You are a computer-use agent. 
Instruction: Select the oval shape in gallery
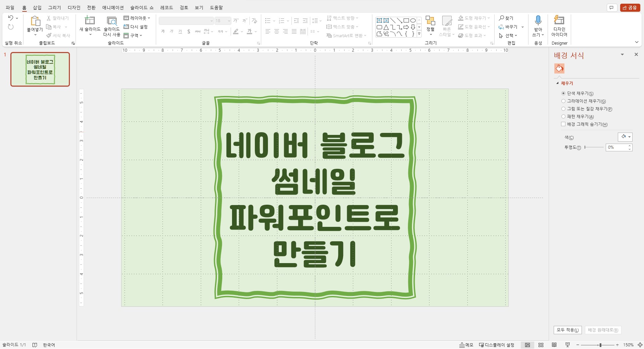pos(413,20)
